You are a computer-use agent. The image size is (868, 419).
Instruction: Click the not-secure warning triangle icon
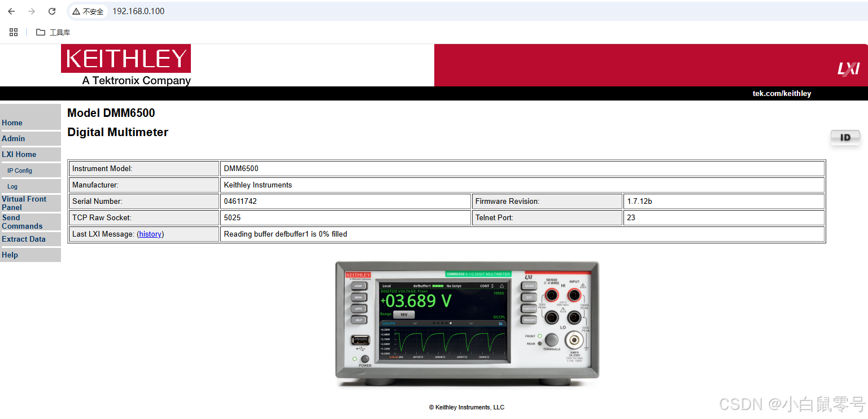(x=76, y=11)
